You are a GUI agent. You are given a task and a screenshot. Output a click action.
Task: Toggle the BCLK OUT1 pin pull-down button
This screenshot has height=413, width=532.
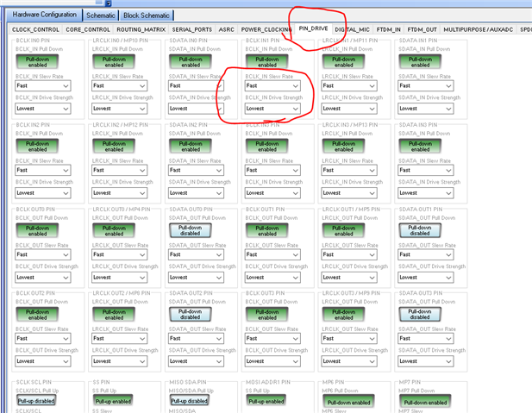[x=267, y=231]
